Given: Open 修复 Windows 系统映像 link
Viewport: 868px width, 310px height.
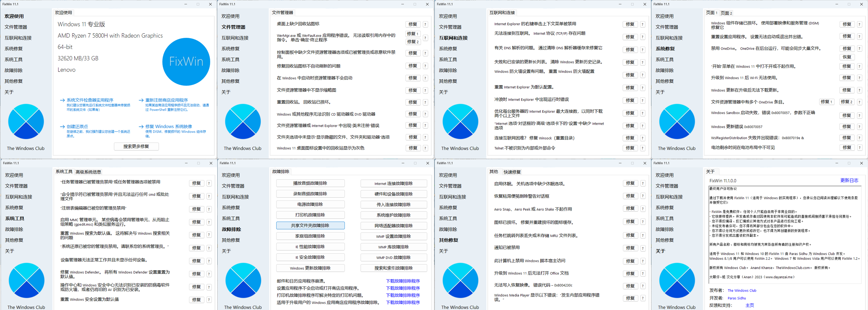Looking at the screenshot, I should pyautogui.click(x=169, y=127).
